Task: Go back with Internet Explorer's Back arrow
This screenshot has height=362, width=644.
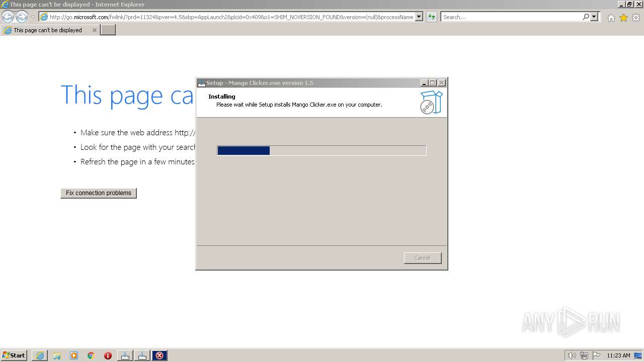Action: click(x=8, y=17)
